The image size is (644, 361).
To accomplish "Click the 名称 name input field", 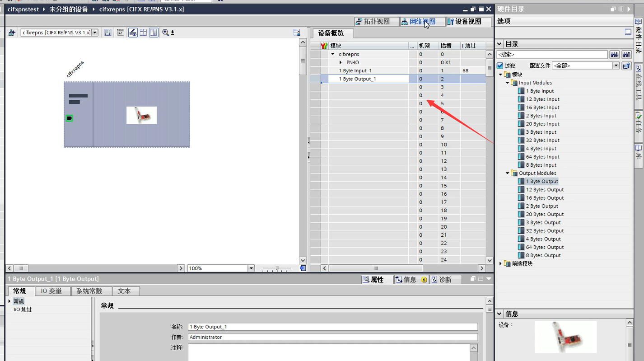I will 332,327.
